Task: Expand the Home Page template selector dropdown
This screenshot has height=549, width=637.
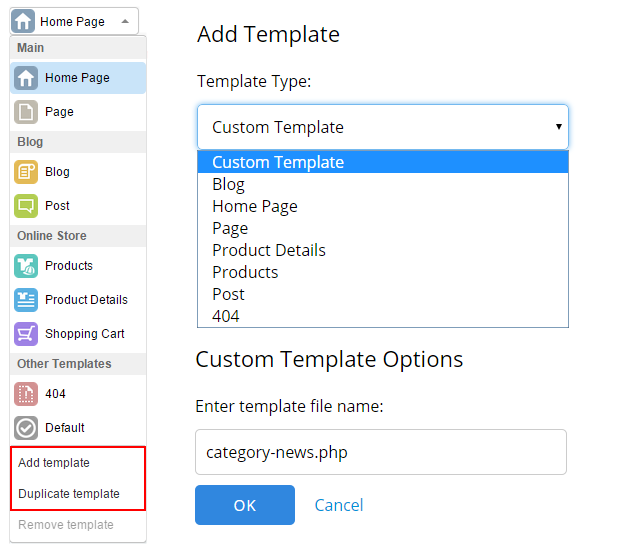Action: [75, 21]
